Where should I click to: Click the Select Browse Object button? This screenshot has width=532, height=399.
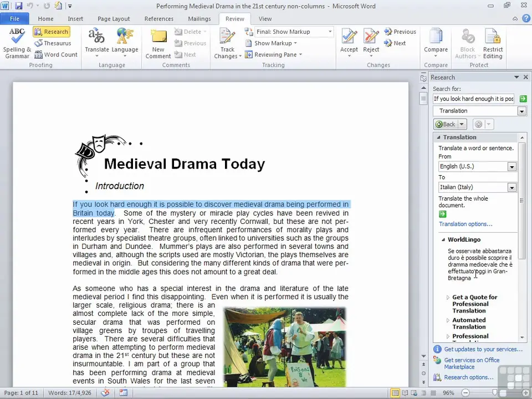coord(423,373)
